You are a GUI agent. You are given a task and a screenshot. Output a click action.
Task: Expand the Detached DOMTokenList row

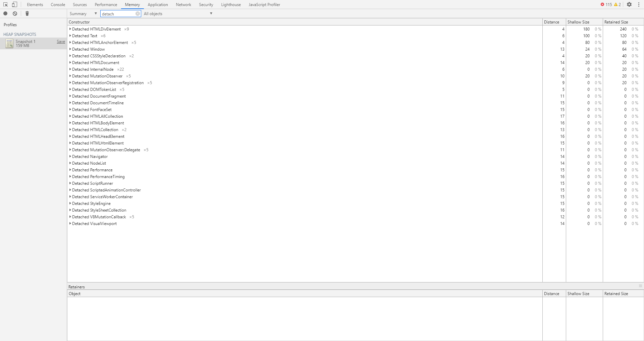click(x=70, y=90)
